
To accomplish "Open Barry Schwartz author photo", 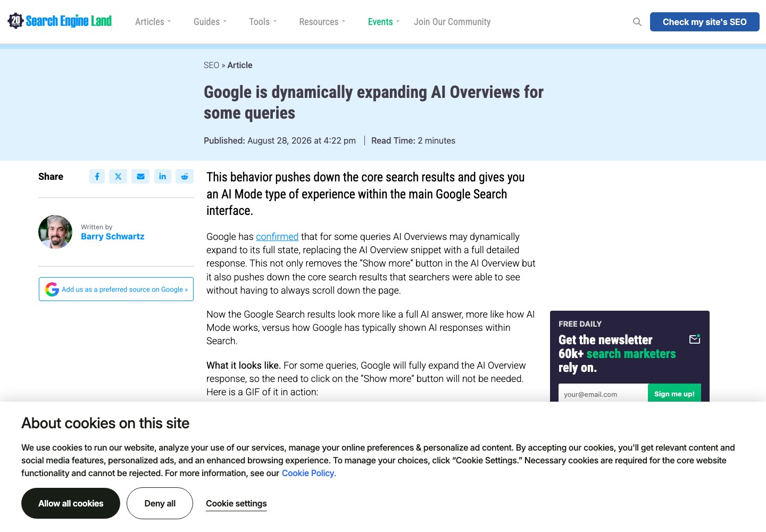I will tap(55, 232).
